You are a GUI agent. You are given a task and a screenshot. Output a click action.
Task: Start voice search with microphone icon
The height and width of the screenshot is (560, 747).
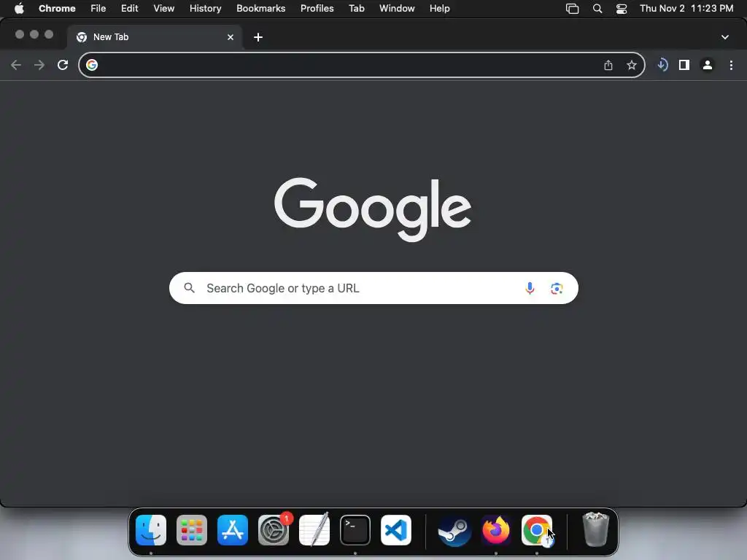click(530, 288)
